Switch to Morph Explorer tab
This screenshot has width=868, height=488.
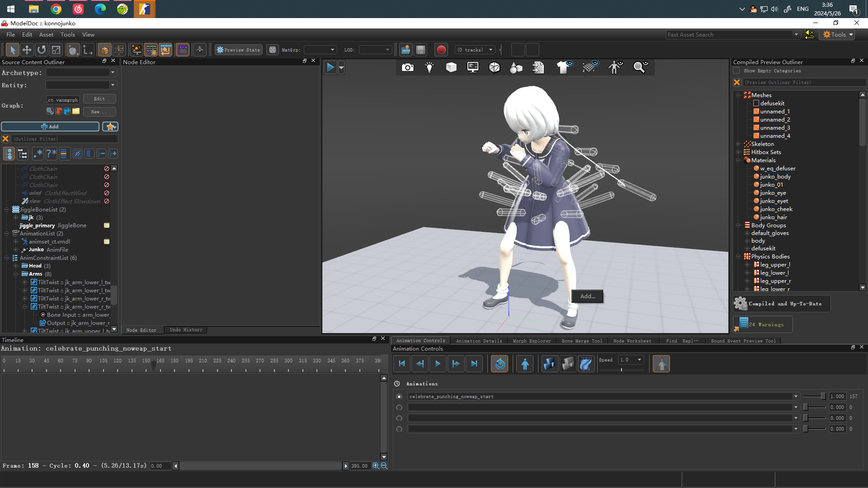click(x=532, y=341)
